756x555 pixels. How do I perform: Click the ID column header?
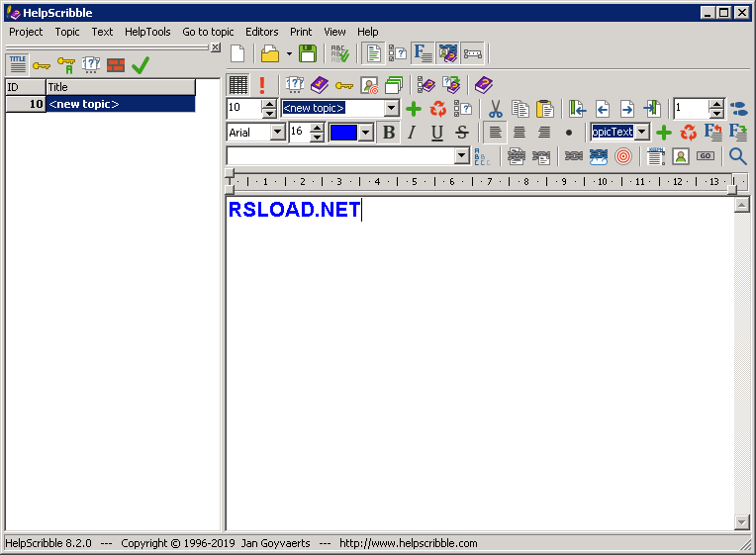tap(26, 87)
